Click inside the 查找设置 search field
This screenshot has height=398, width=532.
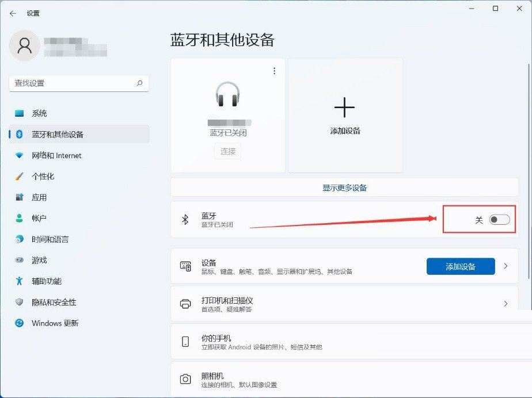[79, 83]
